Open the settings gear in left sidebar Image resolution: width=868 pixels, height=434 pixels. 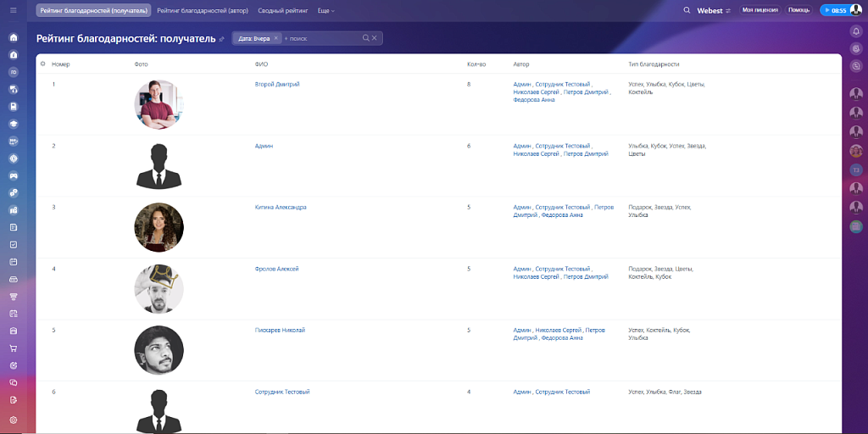(x=13, y=420)
